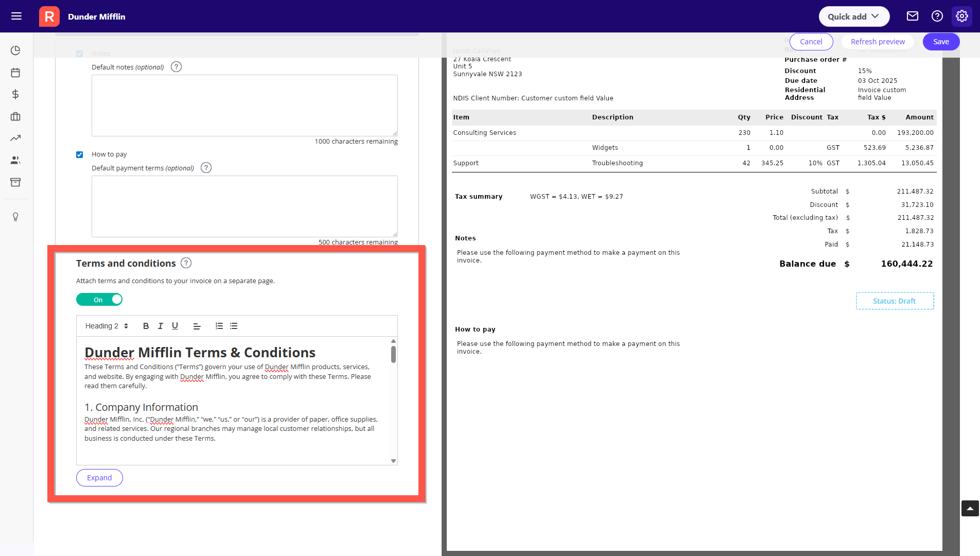Show help for Terms and conditions
This screenshot has width=980, height=556.
[x=186, y=263]
